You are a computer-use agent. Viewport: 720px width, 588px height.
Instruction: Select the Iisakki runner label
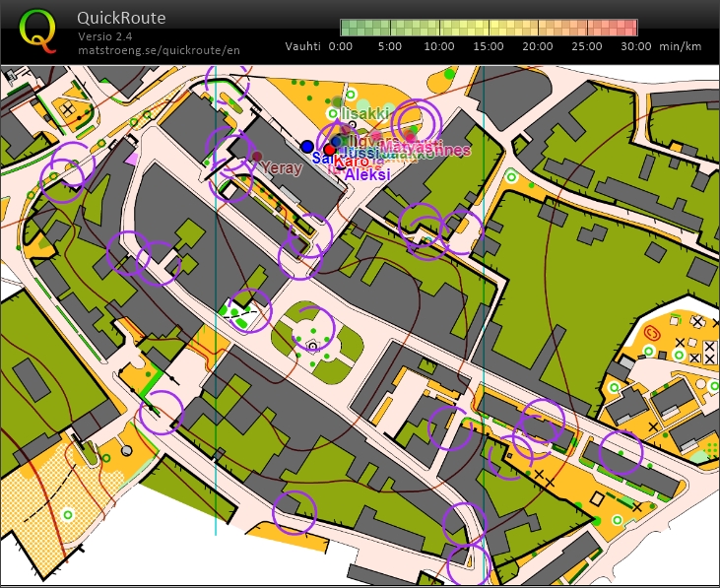tap(366, 113)
